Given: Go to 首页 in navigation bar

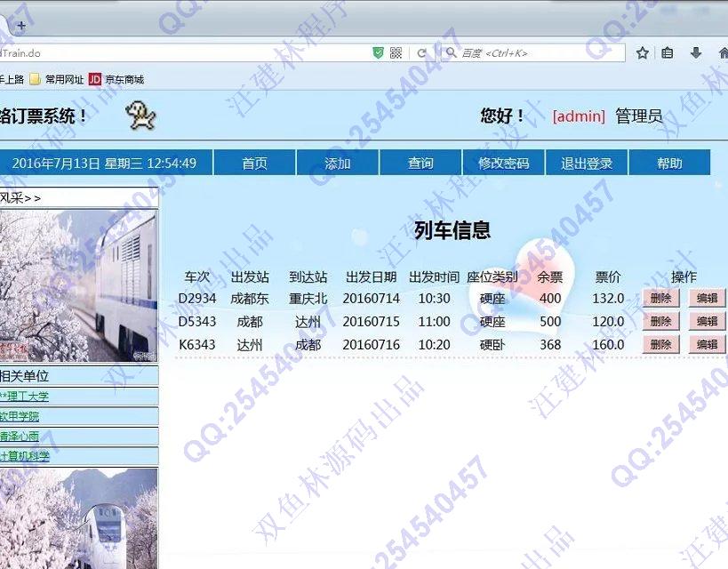Looking at the screenshot, I should pyautogui.click(x=254, y=163).
